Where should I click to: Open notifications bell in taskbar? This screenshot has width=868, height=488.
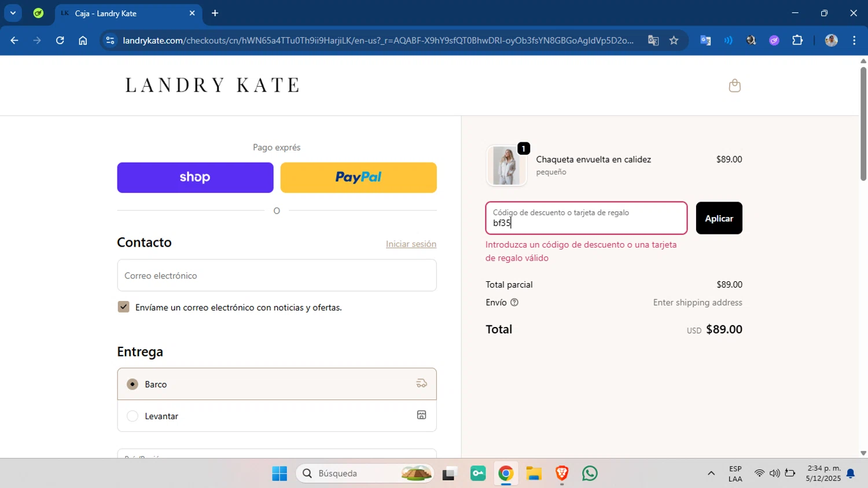pyautogui.click(x=851, y=474)
